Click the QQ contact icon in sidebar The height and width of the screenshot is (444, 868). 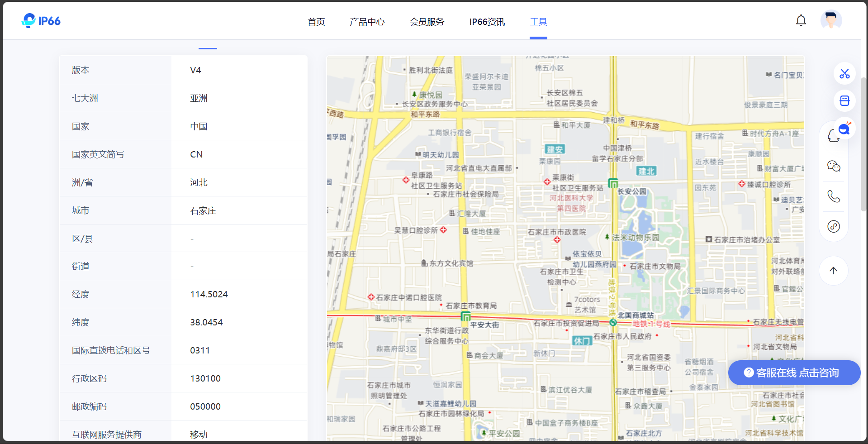(834, 136)
